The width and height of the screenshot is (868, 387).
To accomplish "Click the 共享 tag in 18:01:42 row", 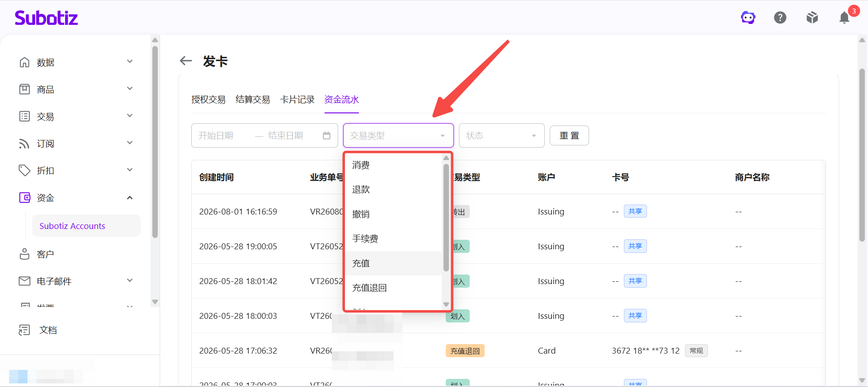I will point(635,281).
